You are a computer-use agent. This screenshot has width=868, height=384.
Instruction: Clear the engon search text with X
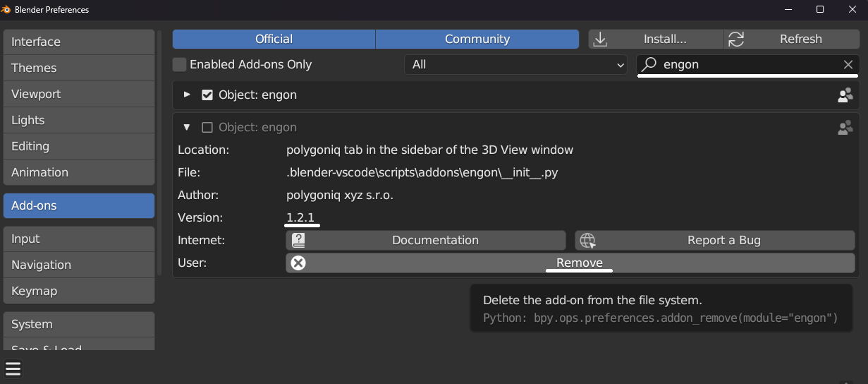coord(848,64)
